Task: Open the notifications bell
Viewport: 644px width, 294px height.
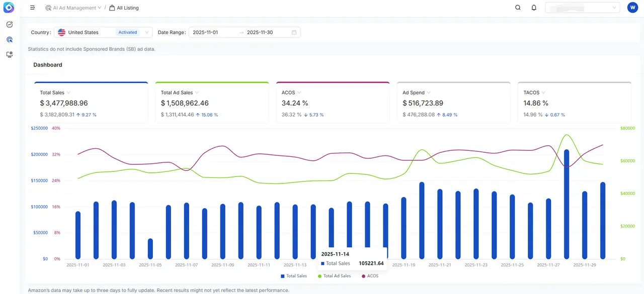Action: click(534, 8)
